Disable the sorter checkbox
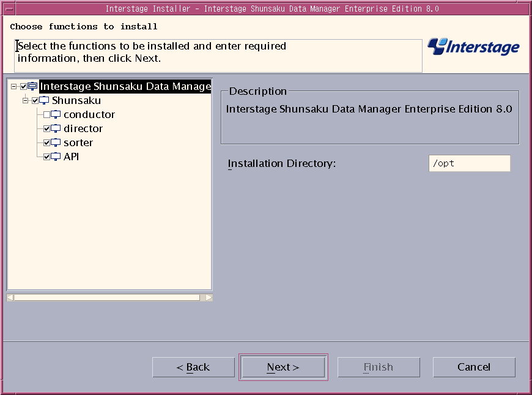 tap(47, 142)
